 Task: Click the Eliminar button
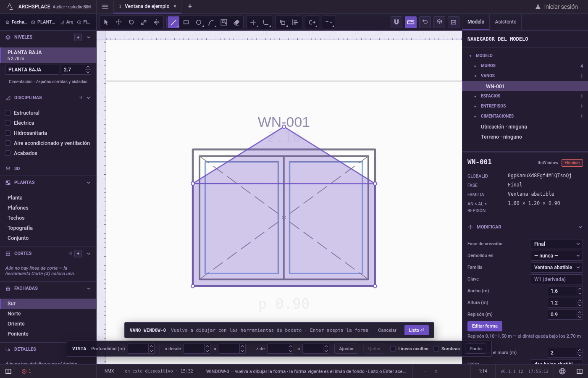click(572, 163)
